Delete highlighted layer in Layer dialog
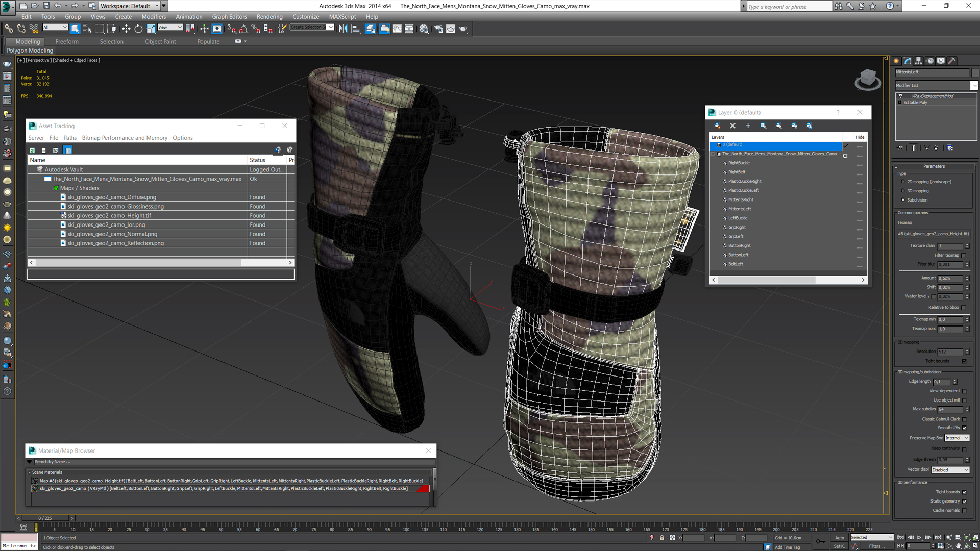This screenshot has height=551, width=980. click(x=732, y=126)
